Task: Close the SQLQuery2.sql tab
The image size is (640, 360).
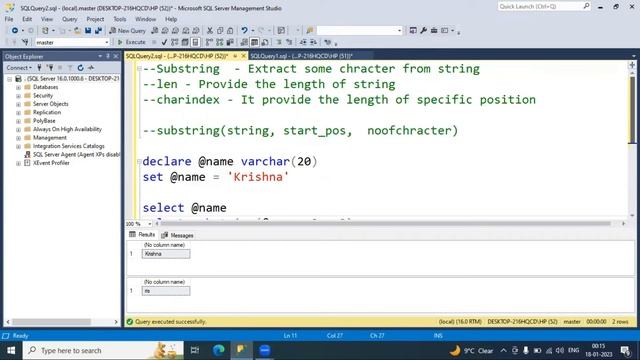Action: coord(244,56)
